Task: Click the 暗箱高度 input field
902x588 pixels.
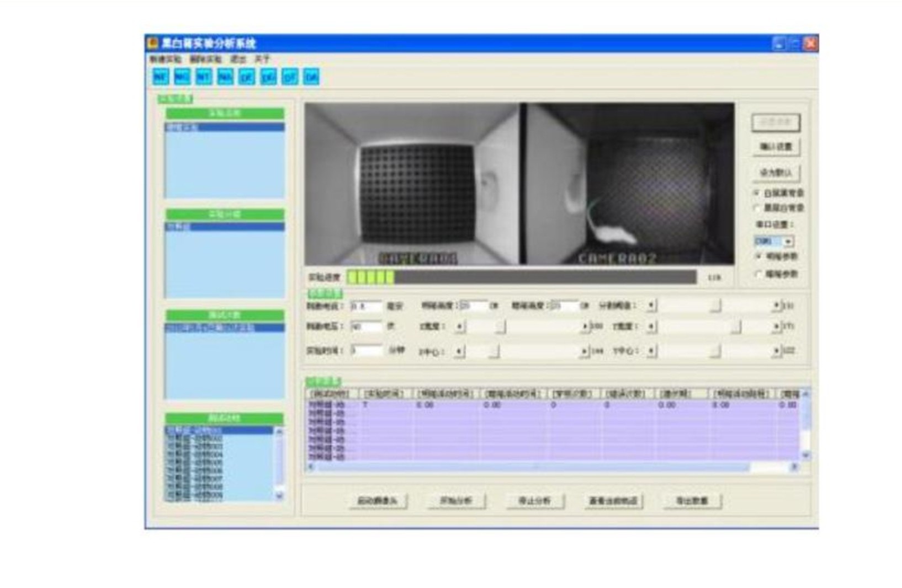Action: [x=564, y=306]
